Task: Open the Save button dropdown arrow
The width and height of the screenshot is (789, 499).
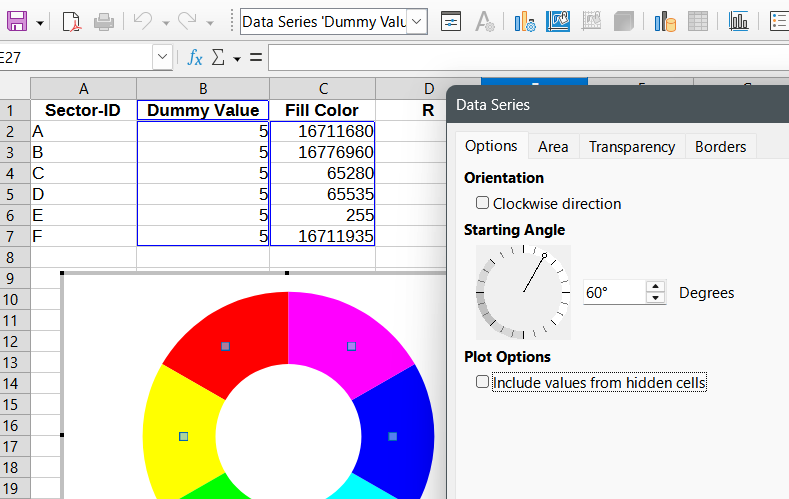Action: click(39, 21)
